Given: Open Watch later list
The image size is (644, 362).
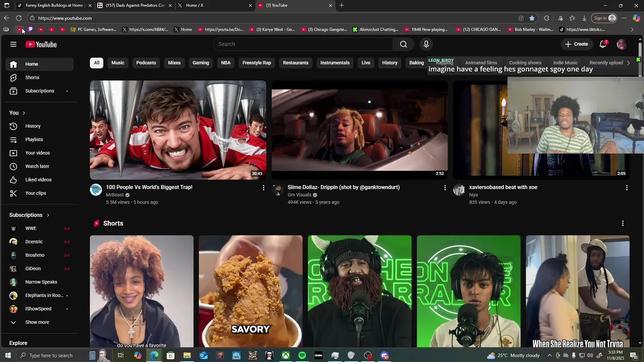Looking at the screenshot, I should pyautogui.click(x=39, y=166).
